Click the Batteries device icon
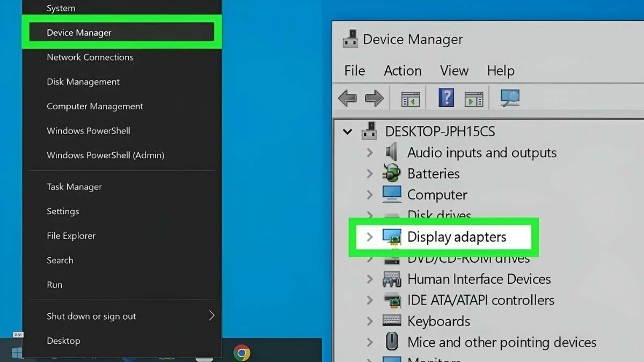Image resolution: width=644 pixels, height=362 pixels. (x=392, y=173)
